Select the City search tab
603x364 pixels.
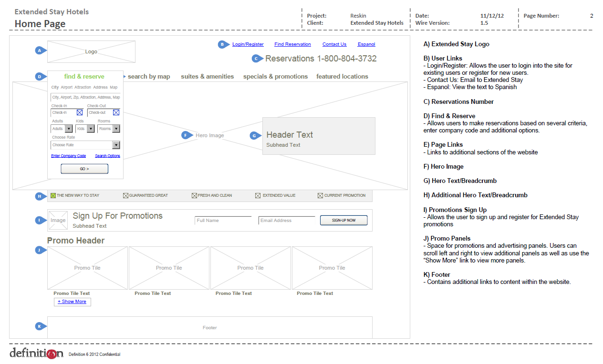point(55,88)
